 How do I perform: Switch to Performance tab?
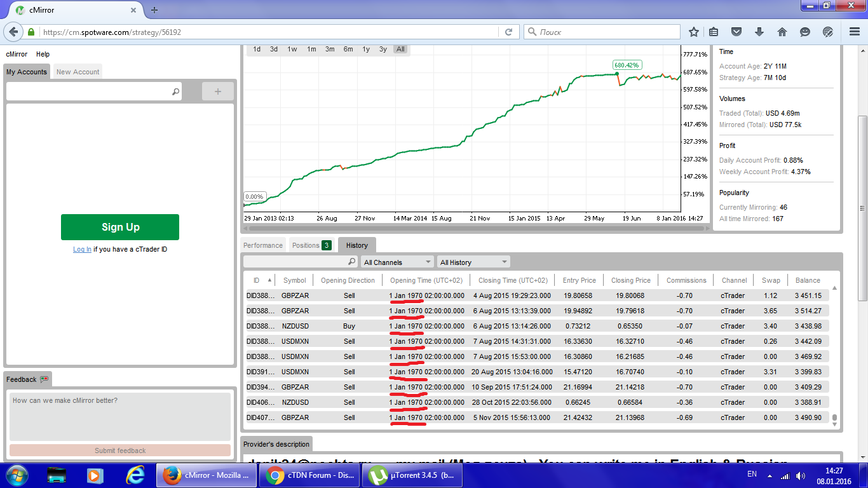coord(263,245)
